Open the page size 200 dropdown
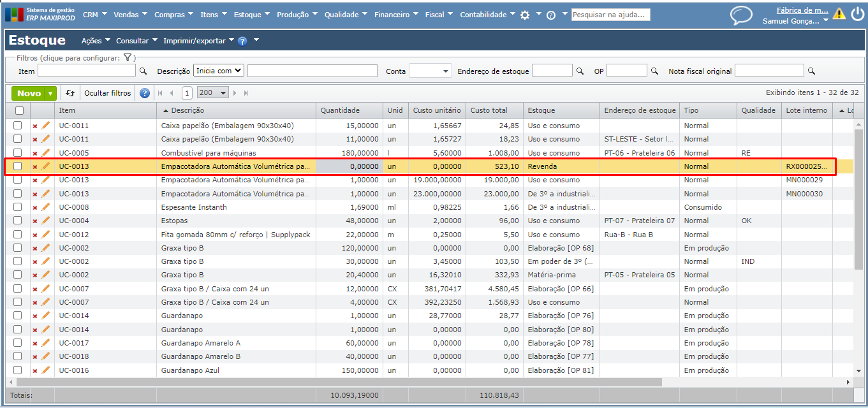This screenshot has height=408, width=868. click(x=213, y=93)
